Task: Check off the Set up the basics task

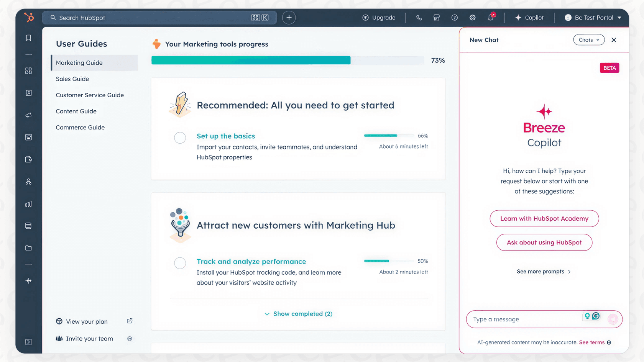Action: pyautogui.click(x=180, y=138)
